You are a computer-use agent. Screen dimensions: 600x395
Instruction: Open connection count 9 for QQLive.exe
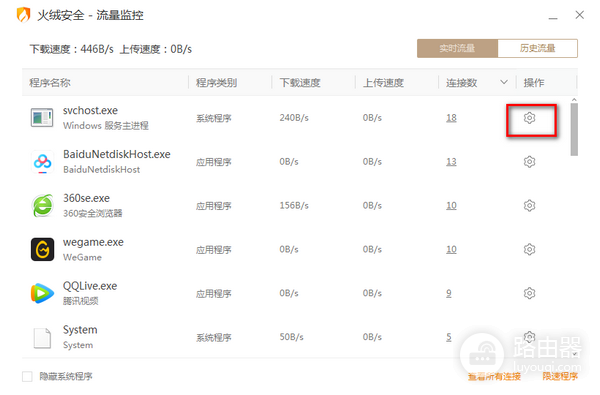pyautogui.click(x=449, y=293)
